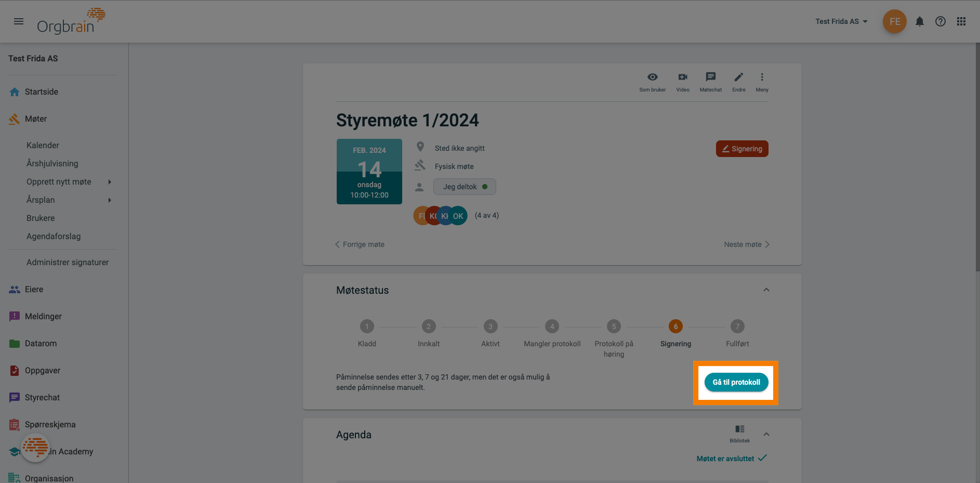Viewport: 980px width, 483px height.
Task: Expand the Opprett nytt møte submenu arrow
Action: [x=110, y=182]
